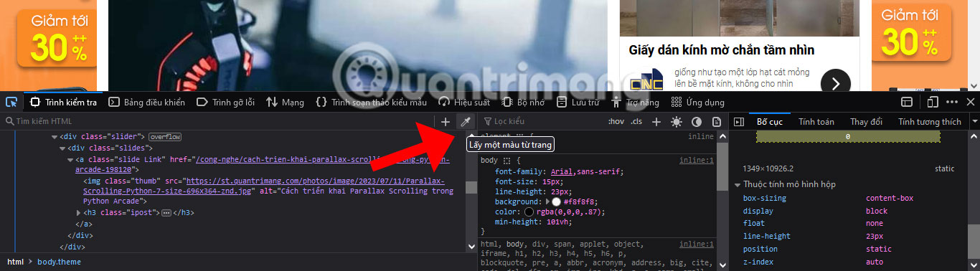Toggle the .cls classes panel
This screenshot has width=980, height=271.
(x=636, y=122)
